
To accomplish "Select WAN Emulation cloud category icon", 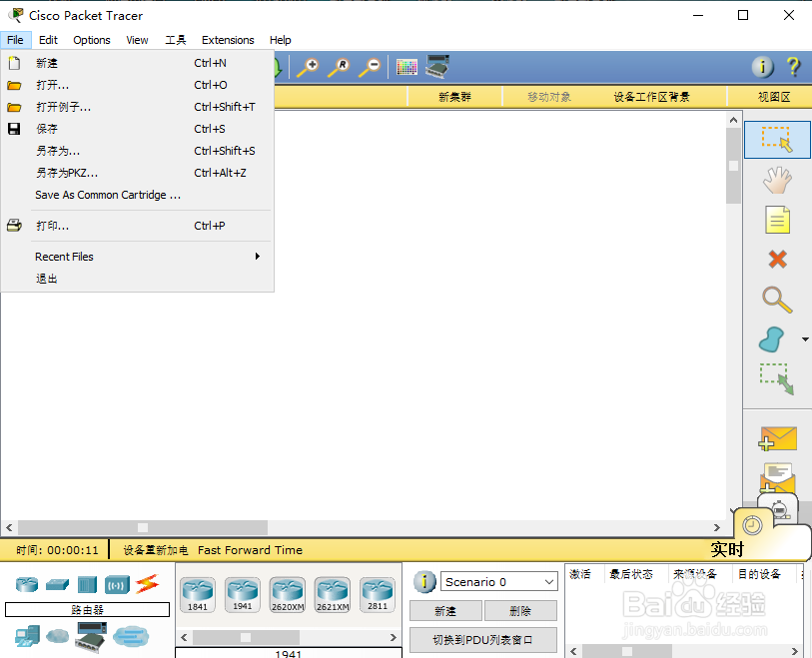I will pos(57,635).
